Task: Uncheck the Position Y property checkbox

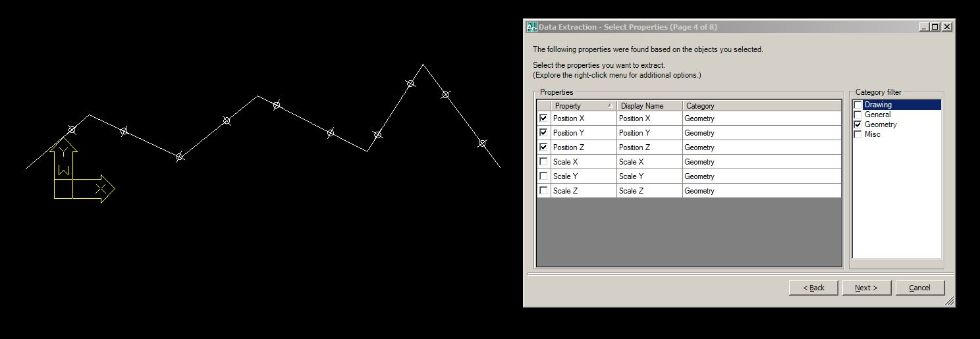Action: (543, 133)
